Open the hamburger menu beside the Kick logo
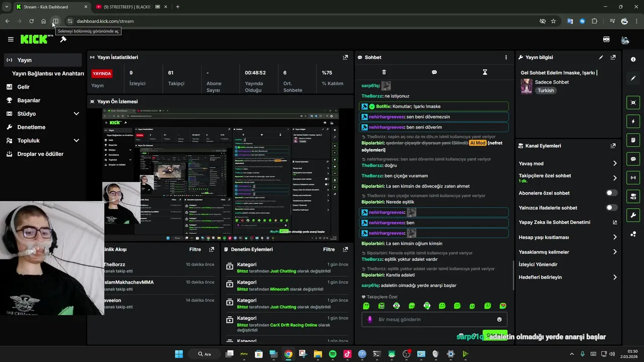This screenshot has height=362, width=644. (11, 39)
